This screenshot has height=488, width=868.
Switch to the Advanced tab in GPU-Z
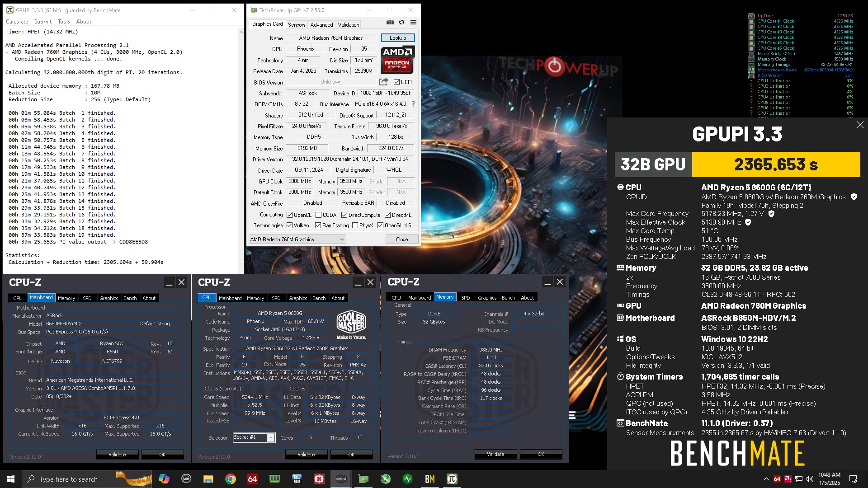tap(321, 25)
